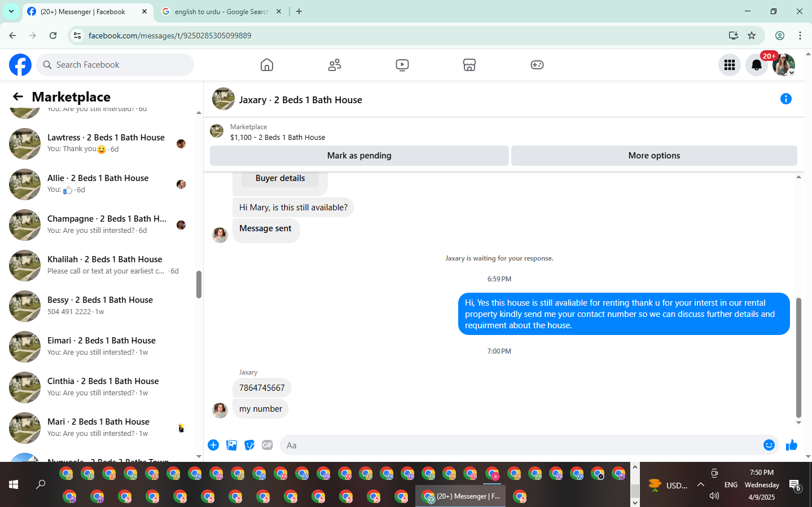Open conversation information icon

coord(785,99)
